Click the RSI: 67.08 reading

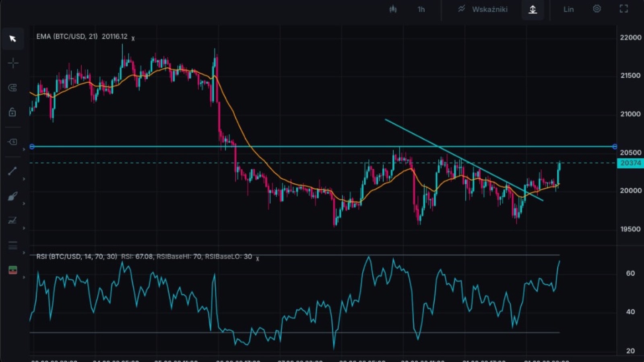pos(137,256)
